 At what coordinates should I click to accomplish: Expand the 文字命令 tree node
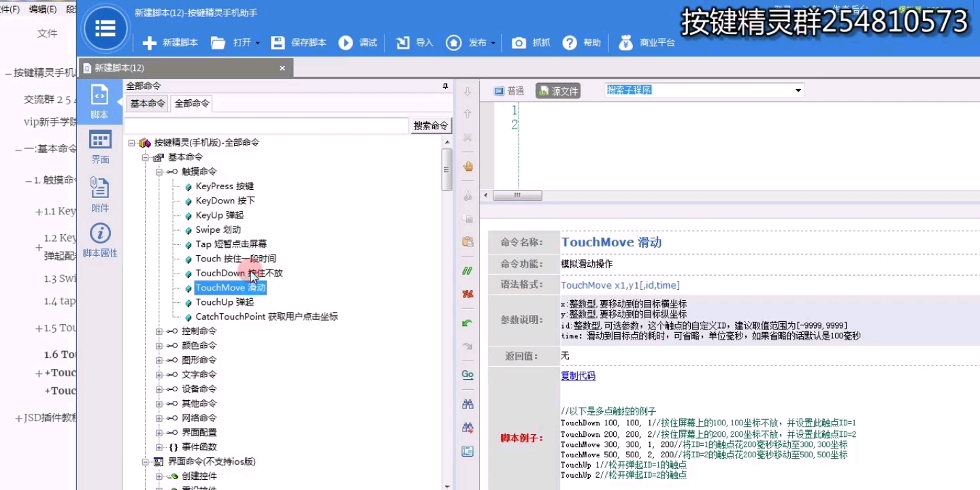159,375
